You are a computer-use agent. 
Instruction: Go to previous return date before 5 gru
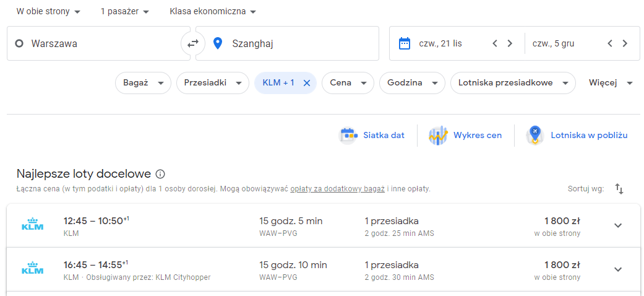coord(610,43)
